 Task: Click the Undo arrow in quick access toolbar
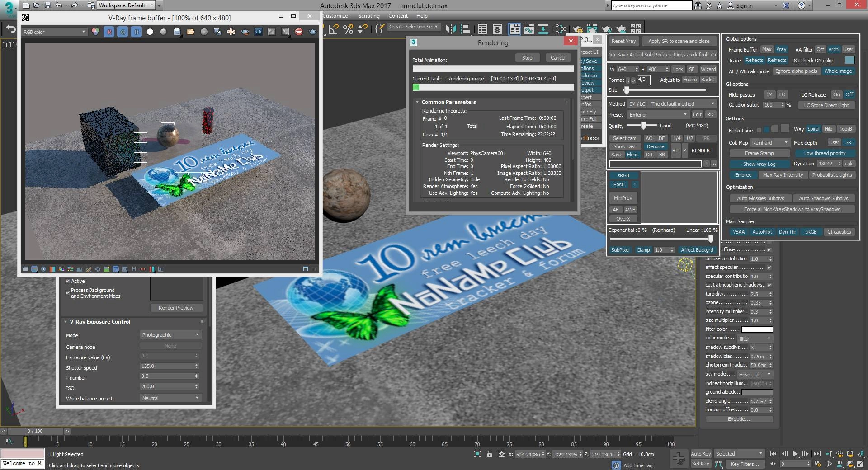(58, 5)
